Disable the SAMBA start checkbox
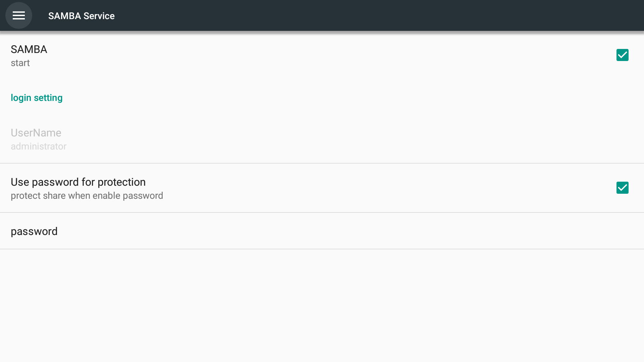The image size is (644, 362). coord(622,55)
